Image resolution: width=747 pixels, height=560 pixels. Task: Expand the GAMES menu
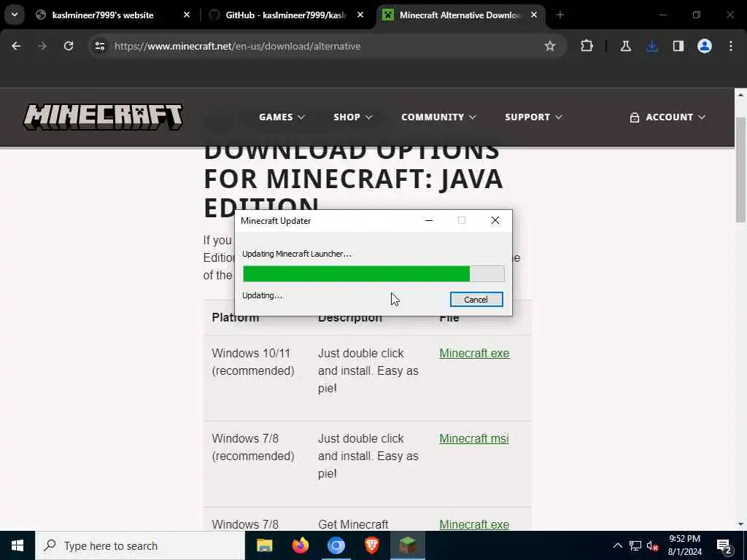[x=282, y=117]
